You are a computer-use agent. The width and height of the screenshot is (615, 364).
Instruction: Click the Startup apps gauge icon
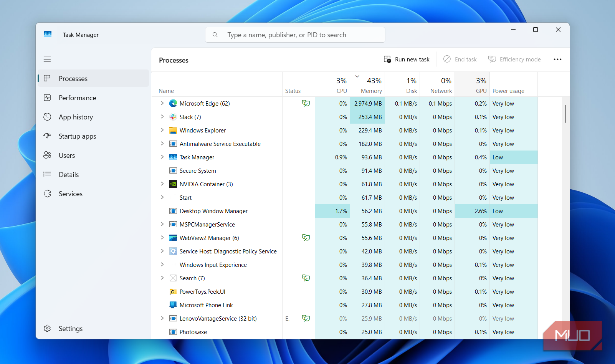pyautogui.click(x=47, y=136)
